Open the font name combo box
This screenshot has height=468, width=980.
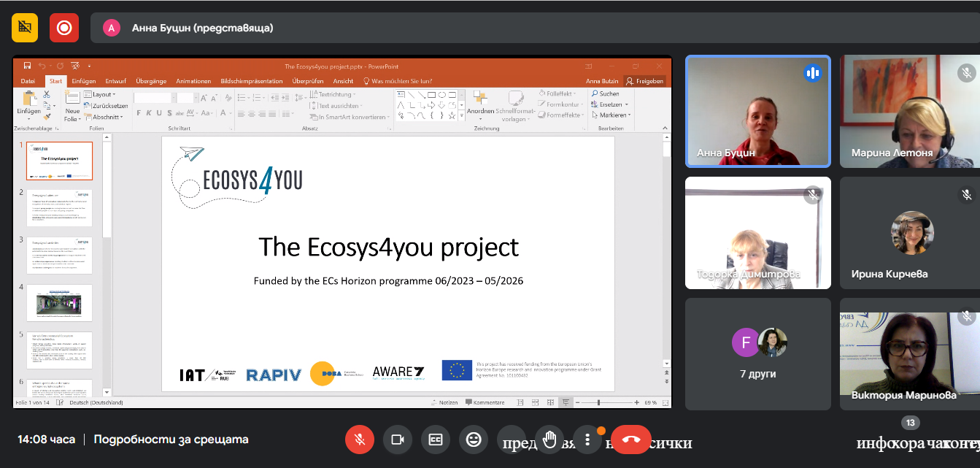[154, 98]
